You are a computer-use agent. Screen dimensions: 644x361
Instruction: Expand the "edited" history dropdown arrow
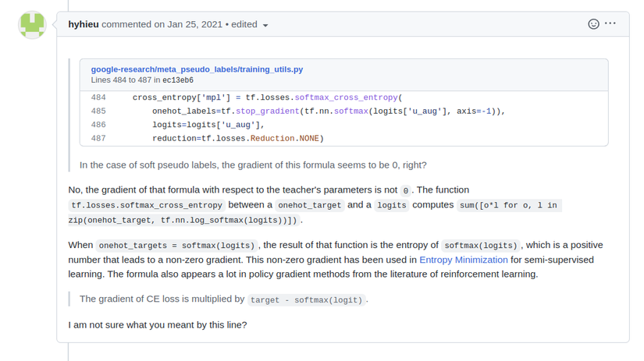coord(265,25)
